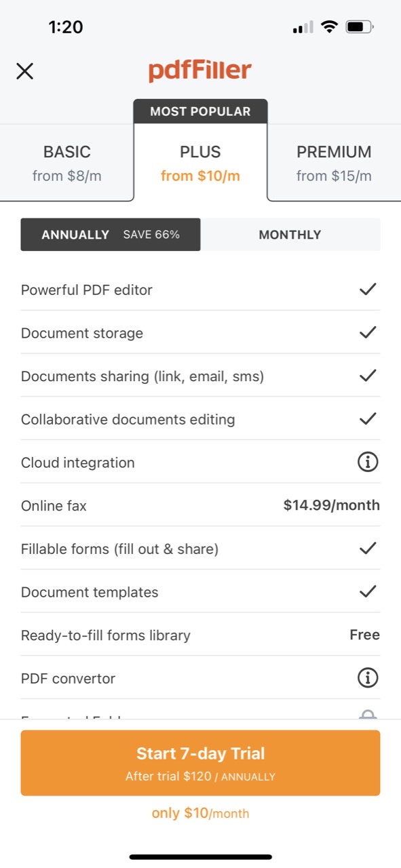Dismiss the pricing screen with the X
The height and width of the screenshot is (868, 401).
(x=25, y=71)
